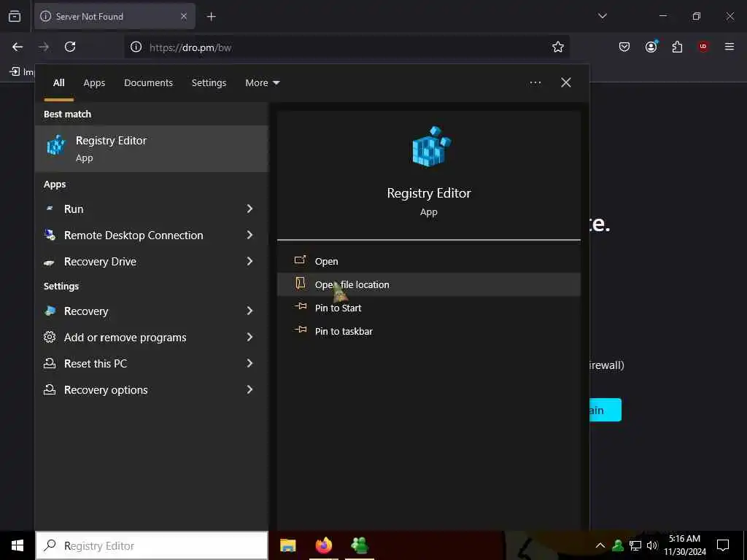Click the Open action icon

tap(300, 260)
